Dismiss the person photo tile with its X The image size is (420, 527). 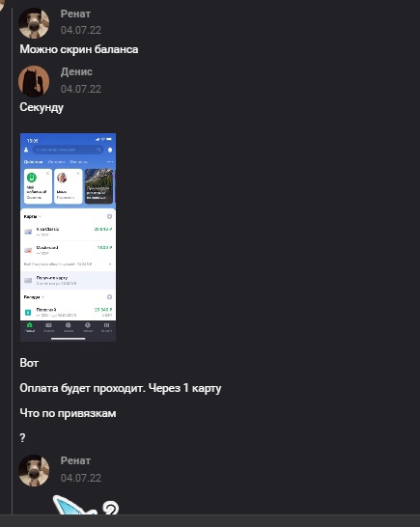tap(78, 173)
